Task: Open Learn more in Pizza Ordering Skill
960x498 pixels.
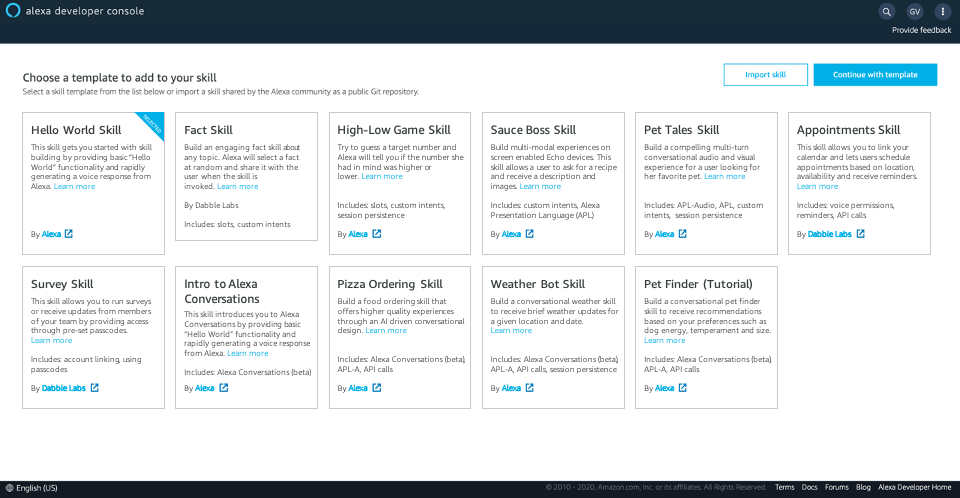Action: tap(386, 331)
